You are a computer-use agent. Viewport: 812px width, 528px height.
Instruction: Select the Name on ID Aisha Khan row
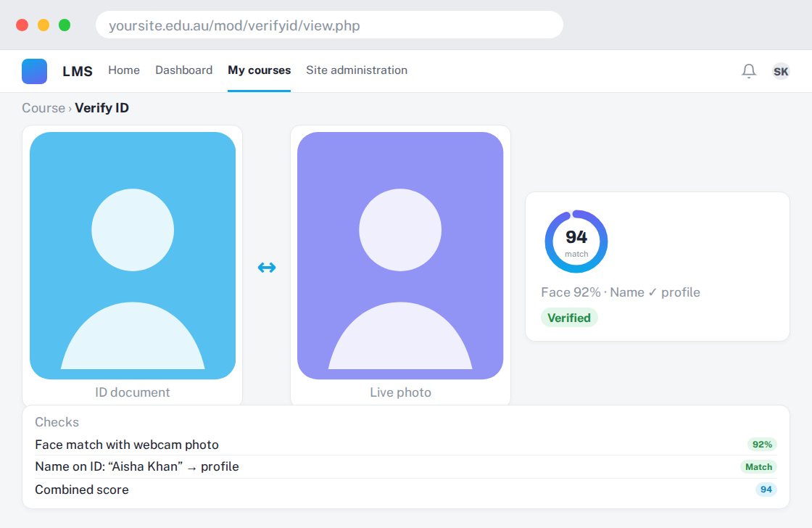tap(405, 466)
